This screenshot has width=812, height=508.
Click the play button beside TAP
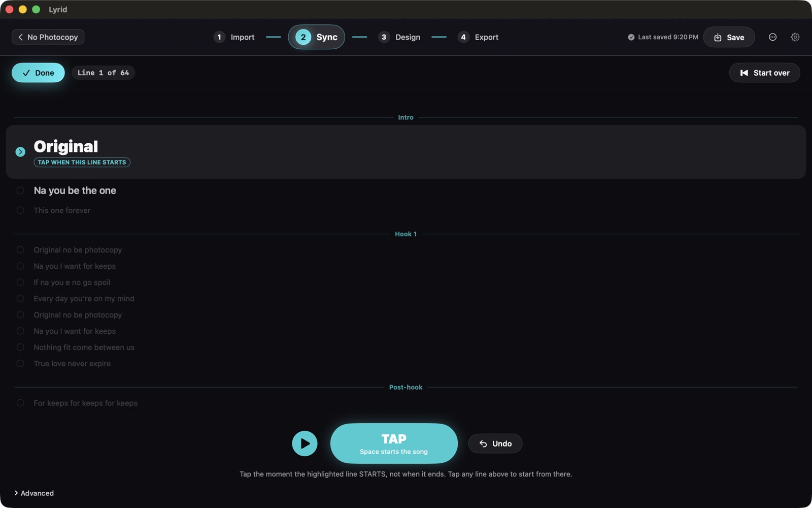304,443
